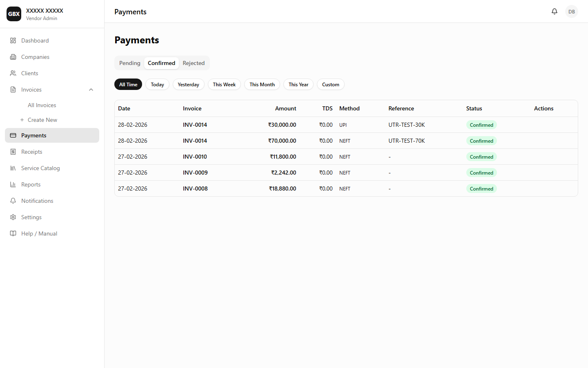This screenshot has height=368, width=588.
Task: Click the Receipts icon in sidebar
Action: (13, 152)
